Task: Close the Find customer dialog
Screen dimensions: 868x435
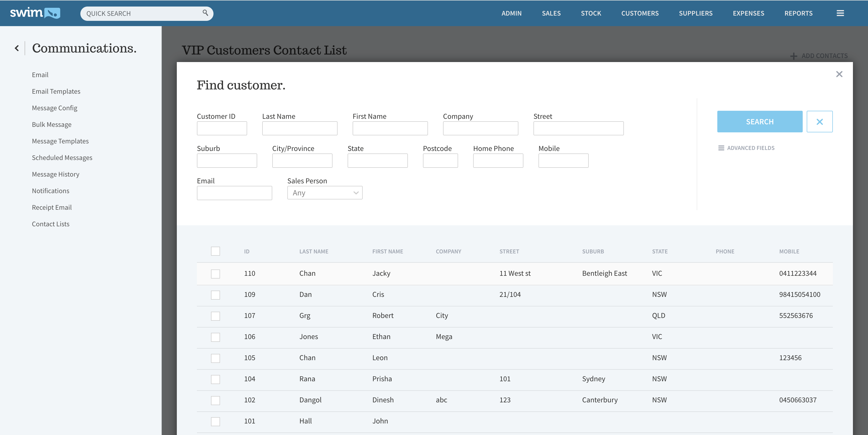Action: coord(839,74)
